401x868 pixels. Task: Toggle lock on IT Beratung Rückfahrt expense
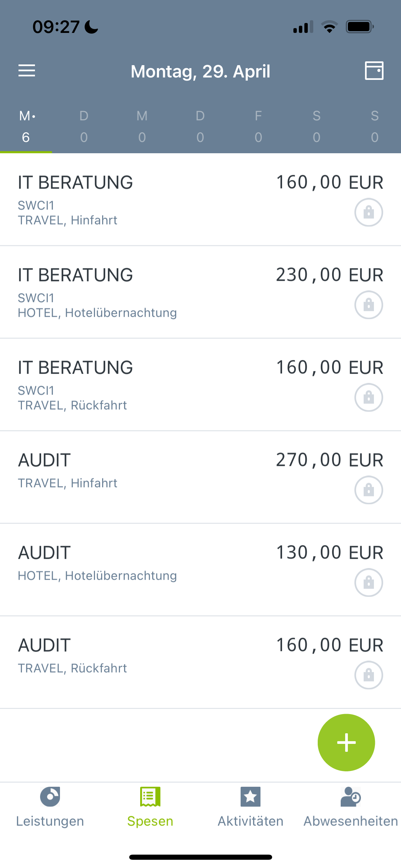coord(368,397)
